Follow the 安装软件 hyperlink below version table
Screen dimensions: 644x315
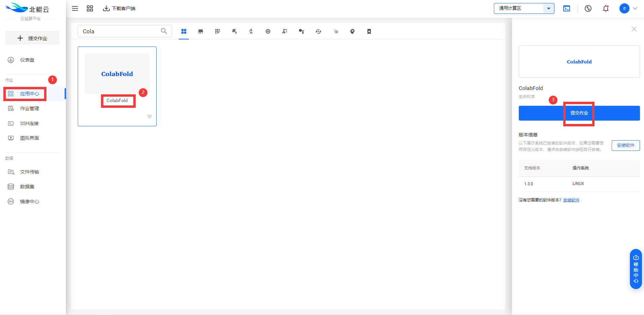click(571, 200)
